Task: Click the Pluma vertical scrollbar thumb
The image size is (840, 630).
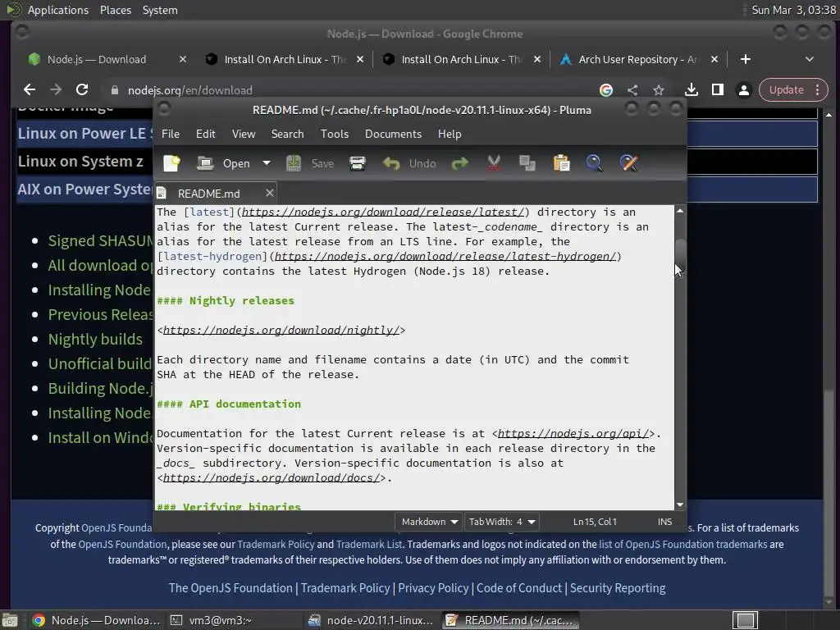Action: coord(680,256)
